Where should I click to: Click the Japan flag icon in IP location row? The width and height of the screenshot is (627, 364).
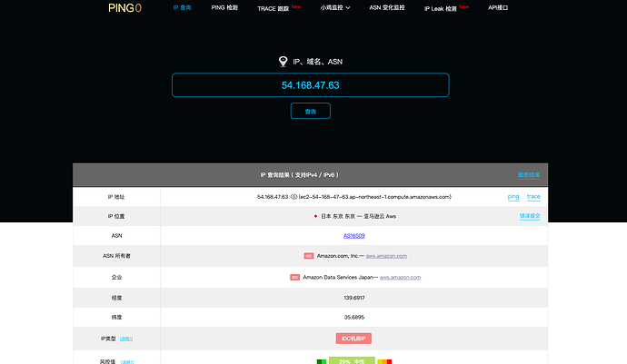315,216
